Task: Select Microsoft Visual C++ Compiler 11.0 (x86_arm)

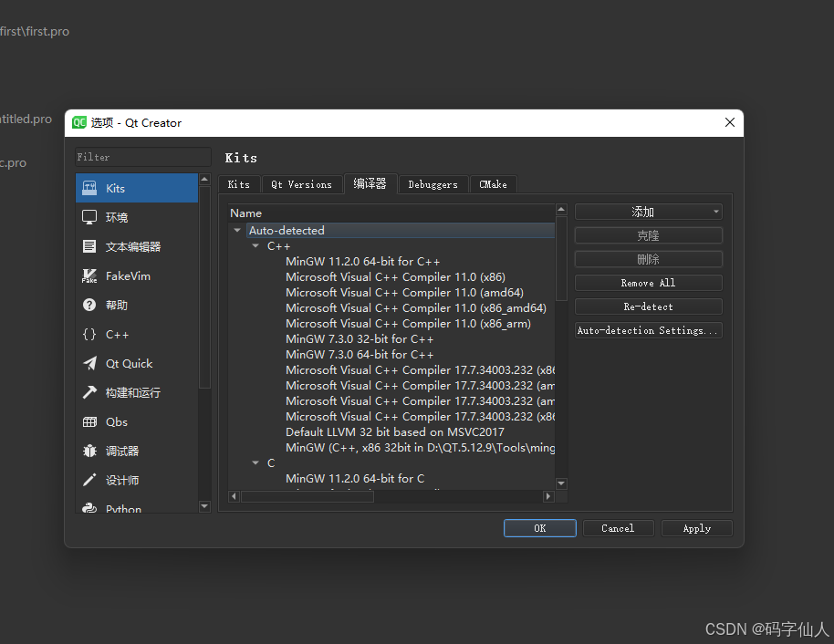Action: tap(408, 323)
